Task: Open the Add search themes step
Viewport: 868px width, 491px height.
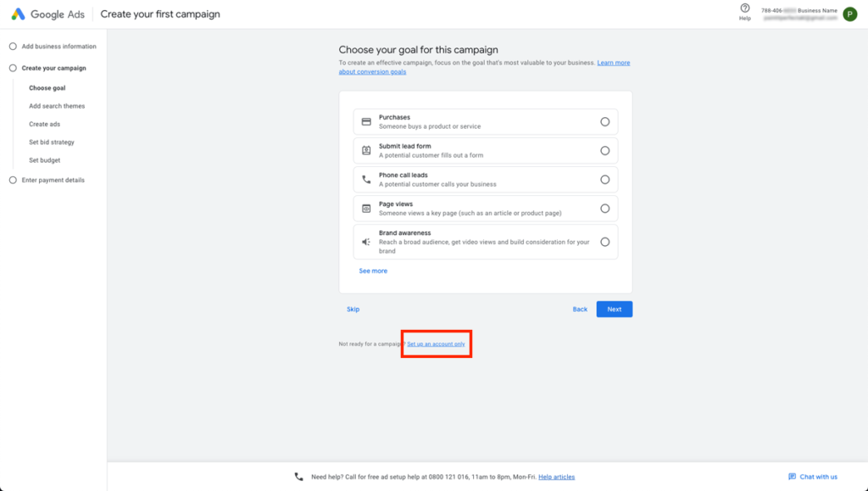Action: 57,106
